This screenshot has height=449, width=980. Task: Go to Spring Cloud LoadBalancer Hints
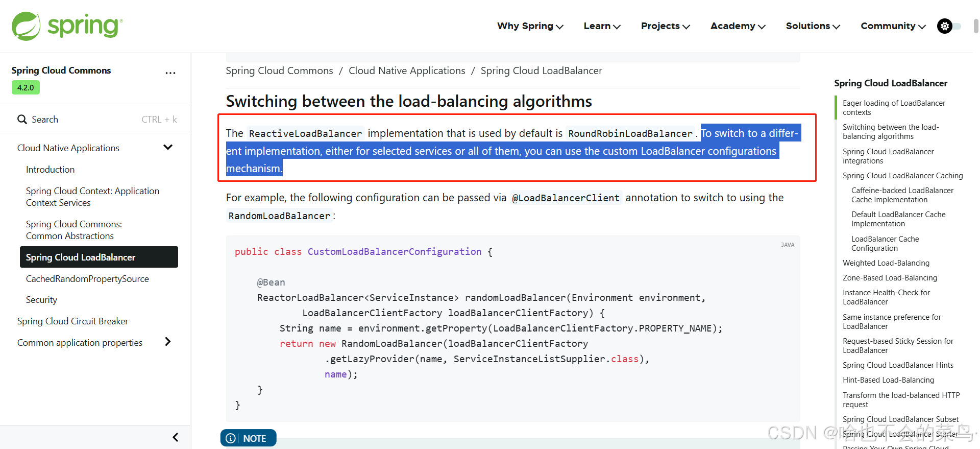(x=898, y=365)
